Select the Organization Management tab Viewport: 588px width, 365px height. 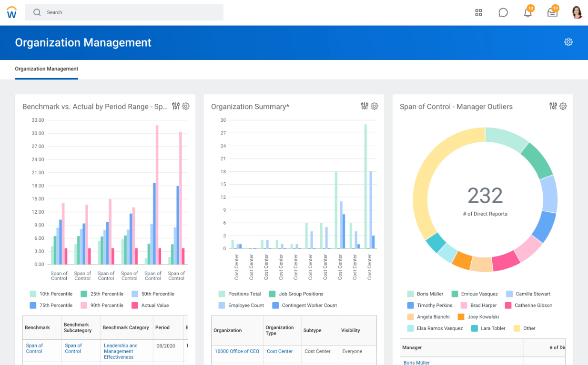47,69
